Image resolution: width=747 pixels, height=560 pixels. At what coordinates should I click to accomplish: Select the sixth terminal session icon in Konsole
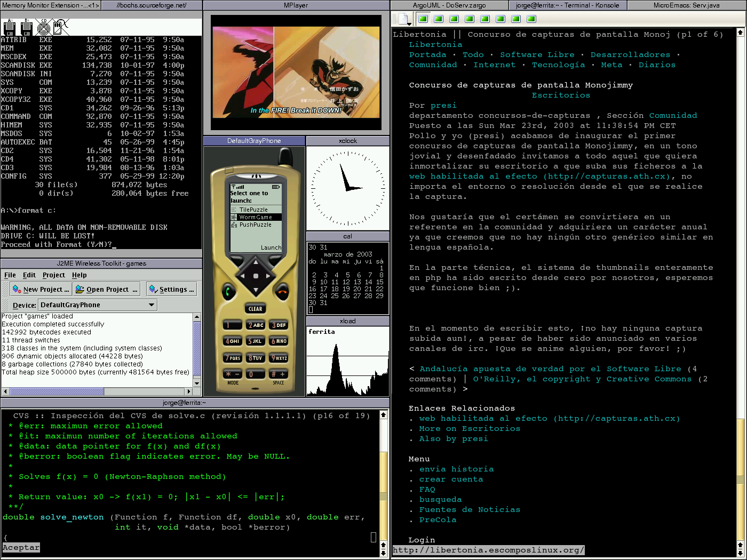[500, 19]
